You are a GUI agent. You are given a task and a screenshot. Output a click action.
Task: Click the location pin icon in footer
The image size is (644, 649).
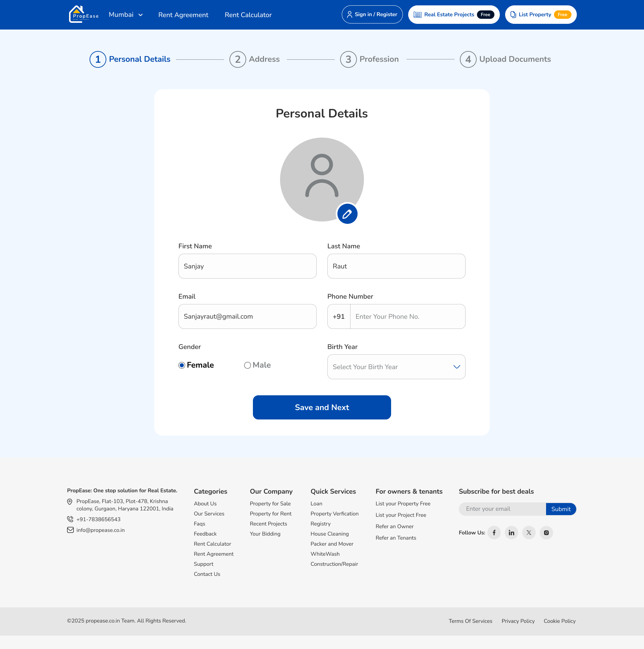pos(70,502)
